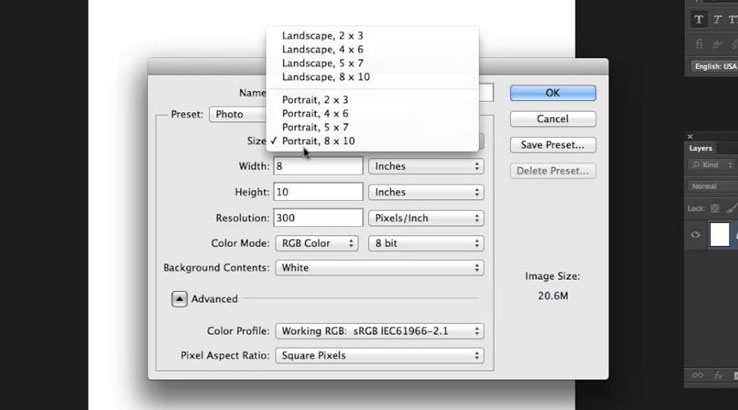
Task: Select Portrait, 5 x 7 from list
Action: [318, 127]
